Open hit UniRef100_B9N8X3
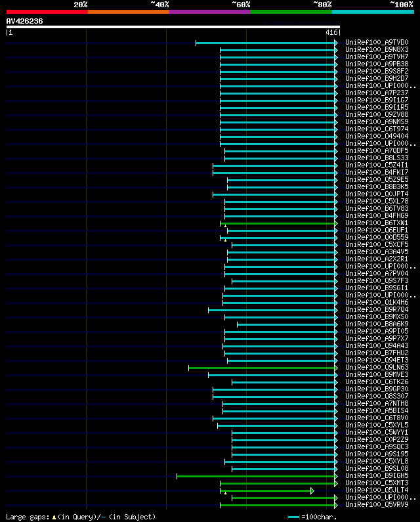Viewport: 420px width, 522px height. pos(377,50)
